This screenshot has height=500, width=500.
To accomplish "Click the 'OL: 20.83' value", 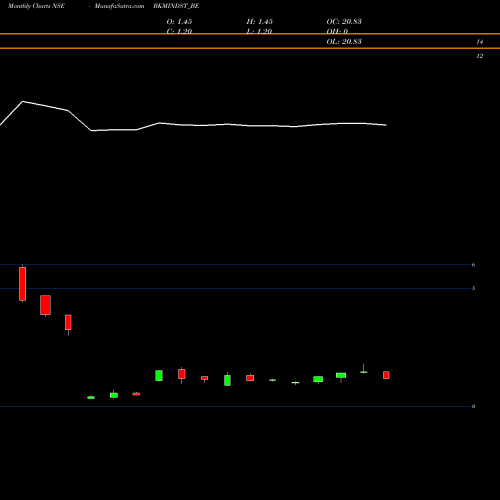I will pyautogui.click(x=344, y=42).
